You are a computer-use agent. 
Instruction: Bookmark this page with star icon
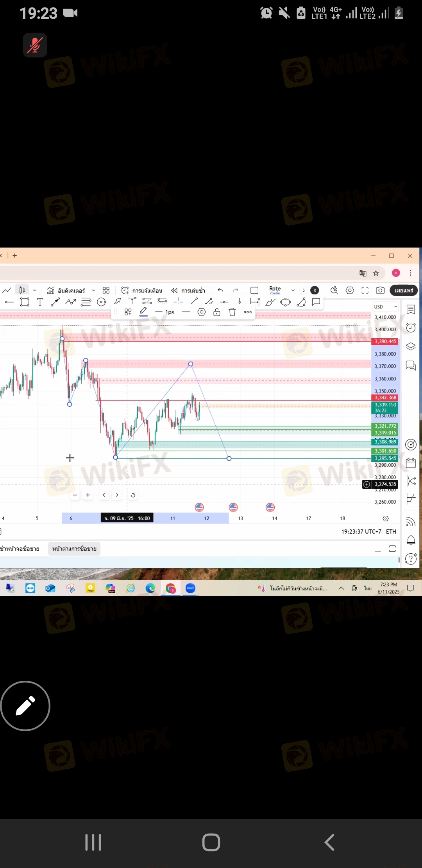pos(376,273)
